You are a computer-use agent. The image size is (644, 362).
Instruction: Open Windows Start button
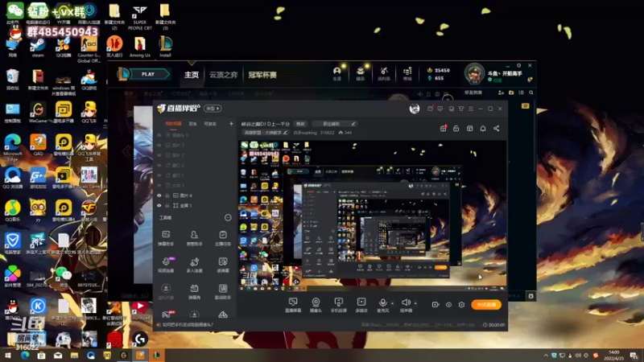point(8,356)
